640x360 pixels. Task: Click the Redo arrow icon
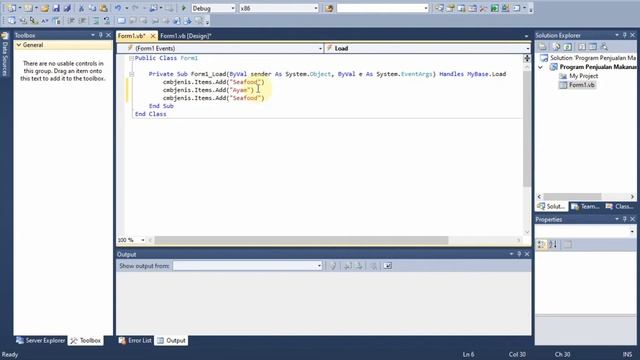click(x=135, y=8)
